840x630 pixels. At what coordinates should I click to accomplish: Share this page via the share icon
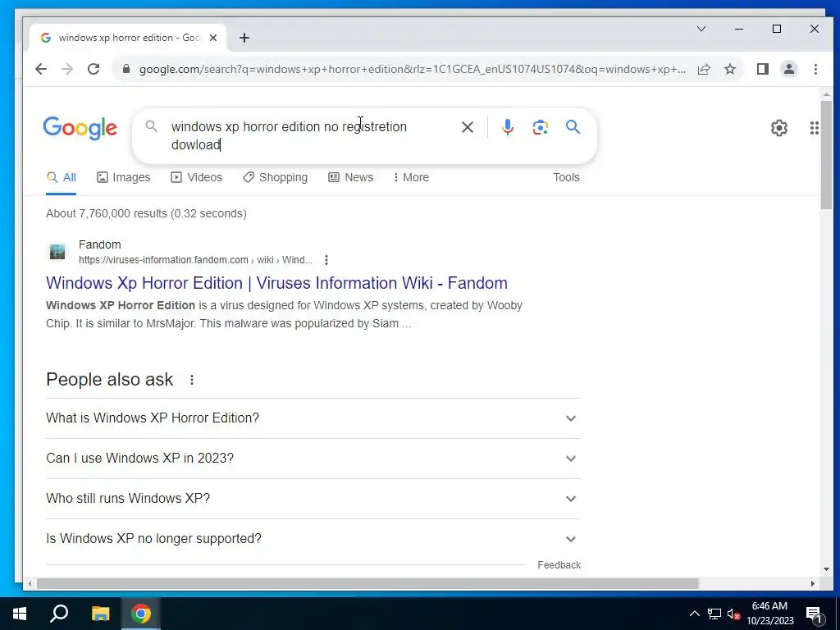click(704, 69)
